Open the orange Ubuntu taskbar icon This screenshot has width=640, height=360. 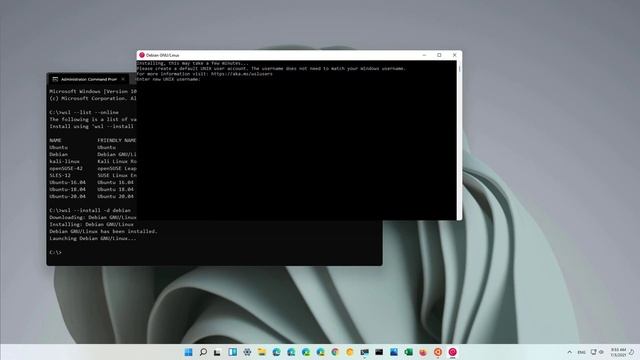438,352
